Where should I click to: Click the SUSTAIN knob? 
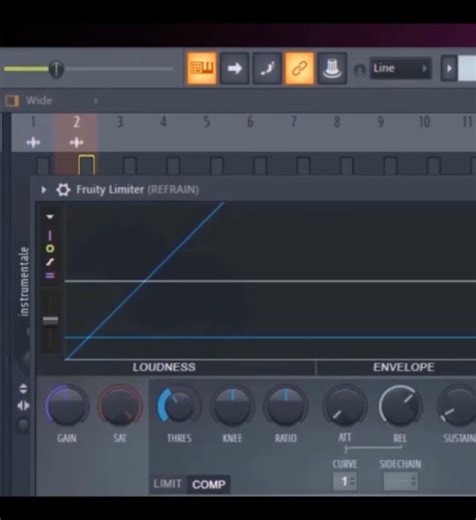(x=457, y=405)
